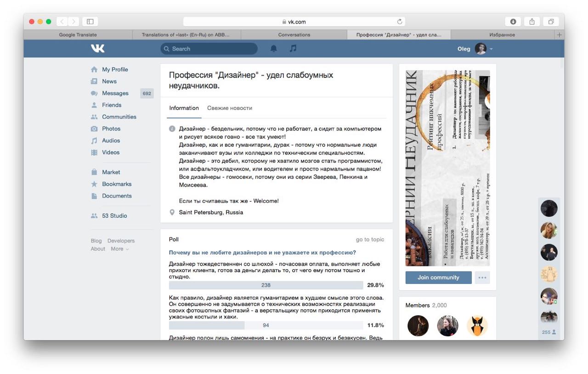Click the location pin icon

(172, 212)
